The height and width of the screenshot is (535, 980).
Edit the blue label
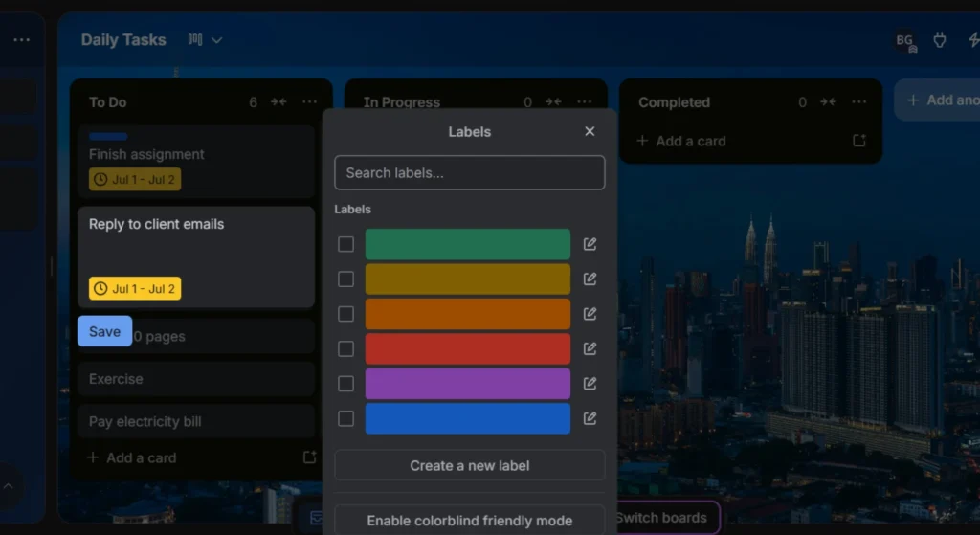590,419
